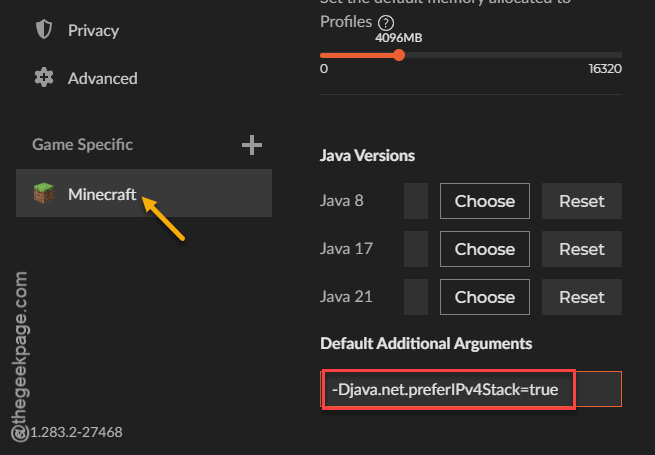Click the right end of the memory slider track
Screen dimensions: 655x455
click(x=620, y=55)
